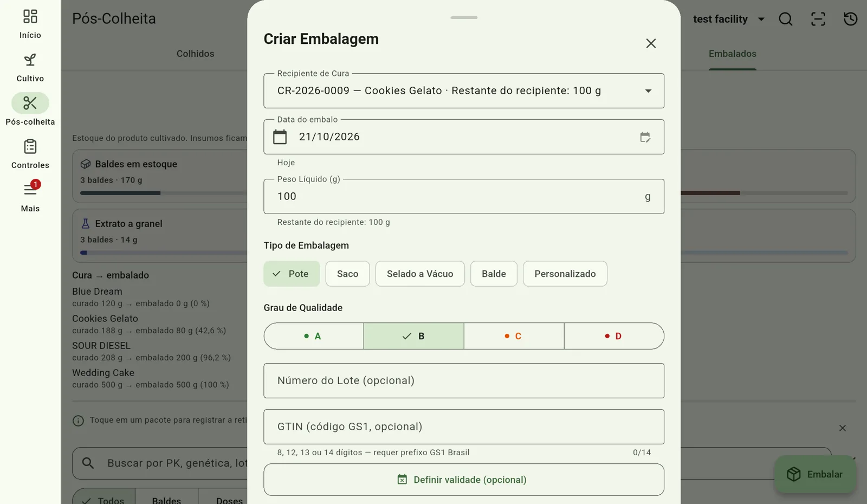Click the info icon next to 'Toque em um pacote'
This screenshot has width=867, height=504.
pyautogui.click(x=78, y=421)
